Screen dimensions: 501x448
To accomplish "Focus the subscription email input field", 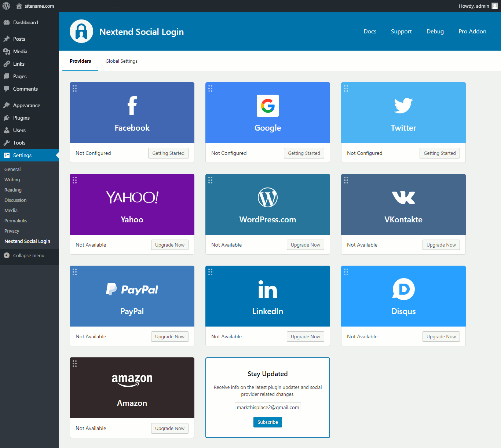I will [268, 407].
